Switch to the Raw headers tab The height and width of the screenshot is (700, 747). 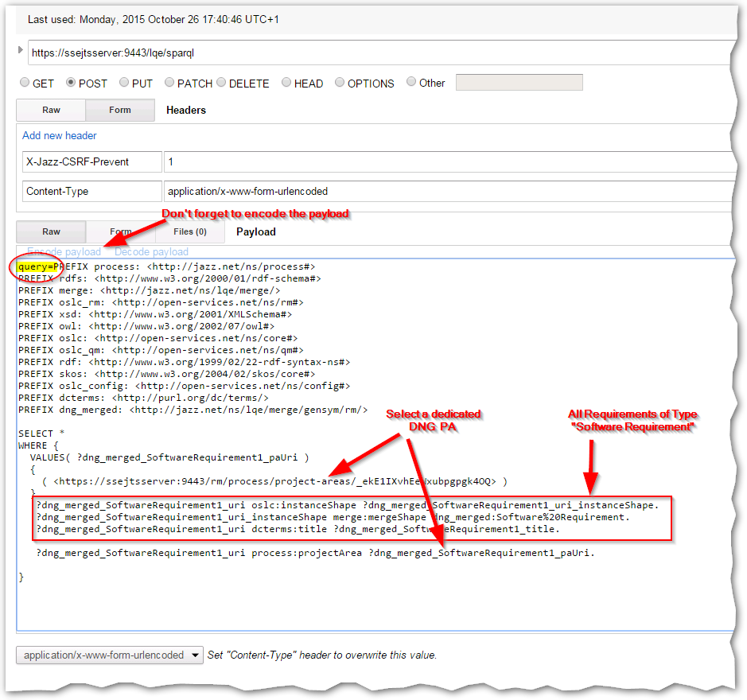(51, 111)
